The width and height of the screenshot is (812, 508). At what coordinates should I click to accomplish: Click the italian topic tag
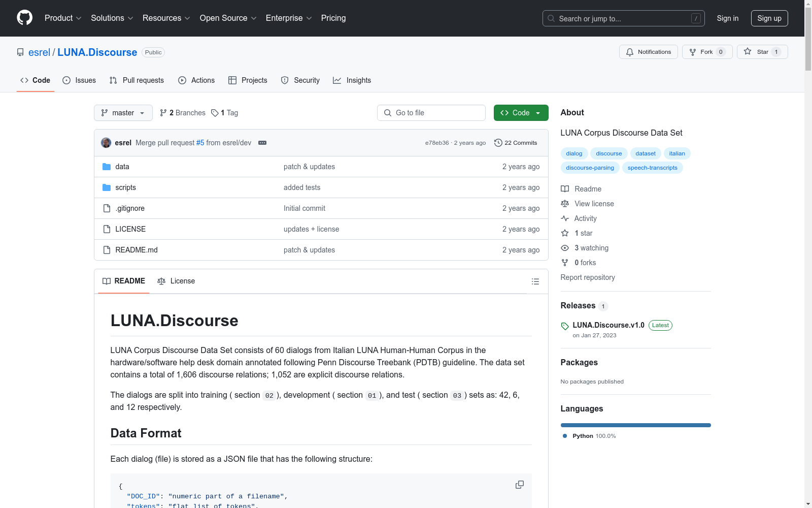click(x=677, y=153)
